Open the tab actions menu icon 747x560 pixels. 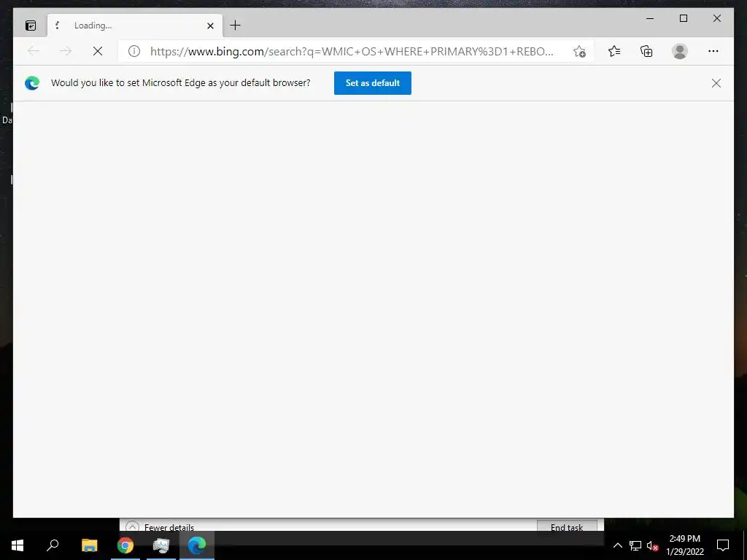coord(31,26)
